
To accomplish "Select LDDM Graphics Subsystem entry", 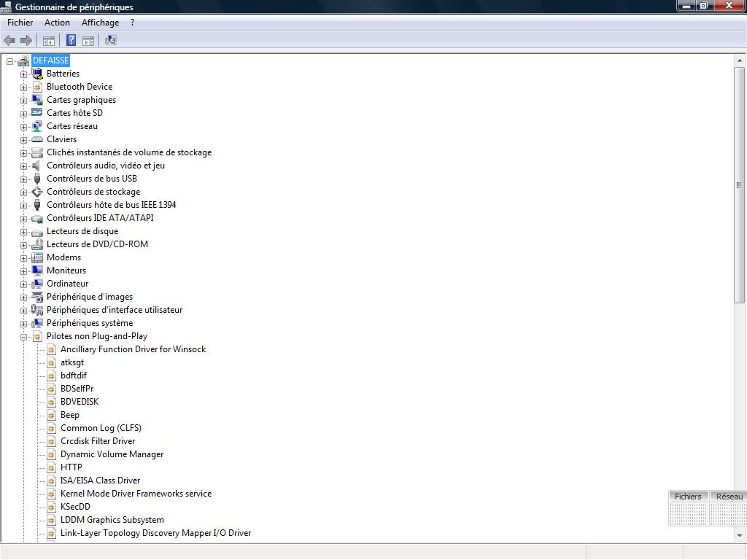I will [x=112, y=520].
